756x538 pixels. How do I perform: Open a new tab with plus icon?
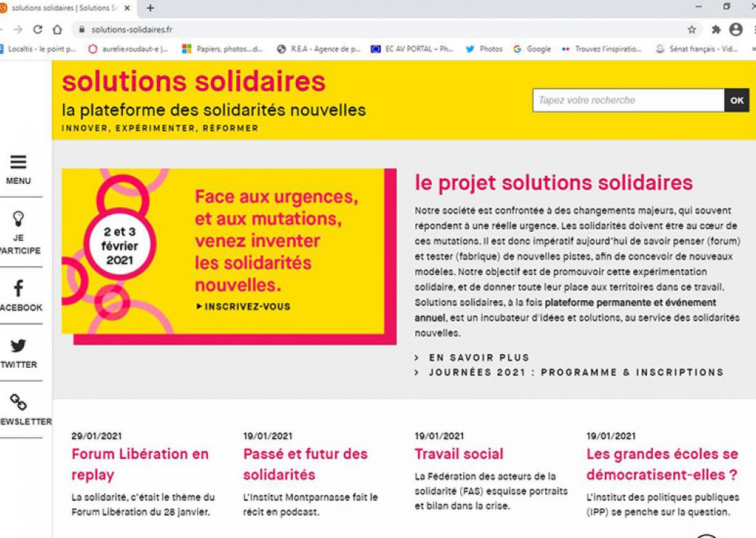tap(150, 8)
